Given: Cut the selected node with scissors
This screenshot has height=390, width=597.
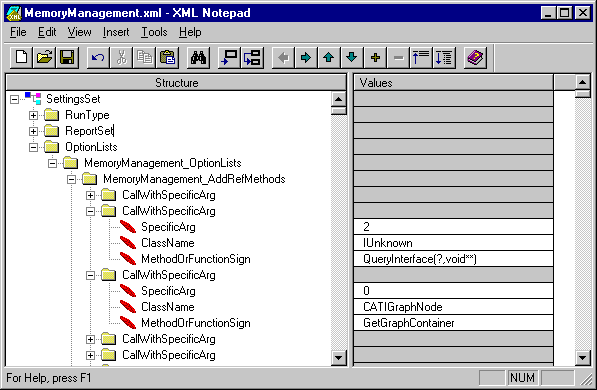Looking at the screenshot, I should pyautogui.click(x=121, y=58).
